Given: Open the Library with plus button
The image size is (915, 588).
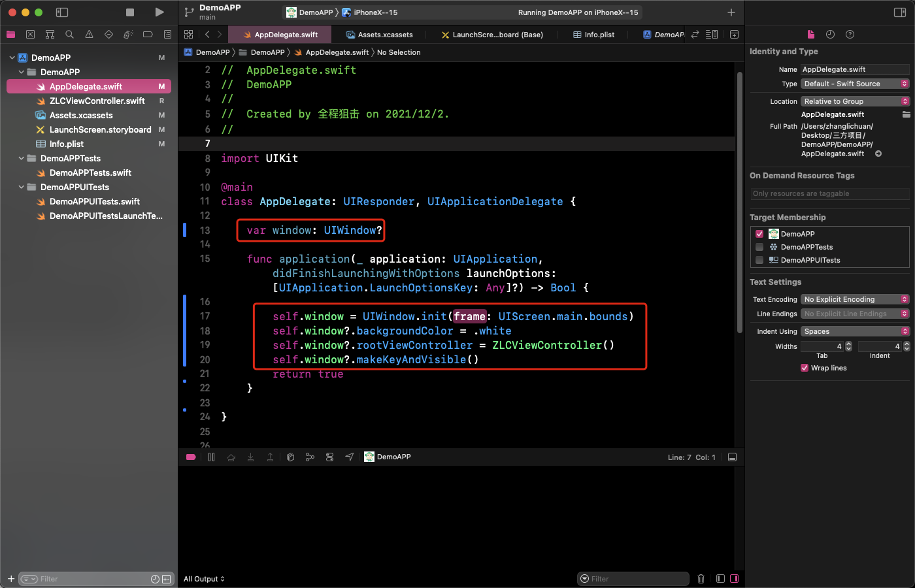Looking at the screenshot, I should [731, 12].
